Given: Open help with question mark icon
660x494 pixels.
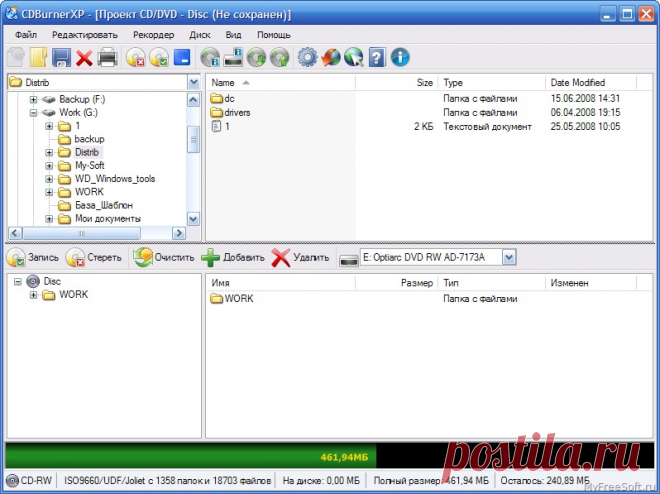Looking at the screenshot, I should [377, 57].
